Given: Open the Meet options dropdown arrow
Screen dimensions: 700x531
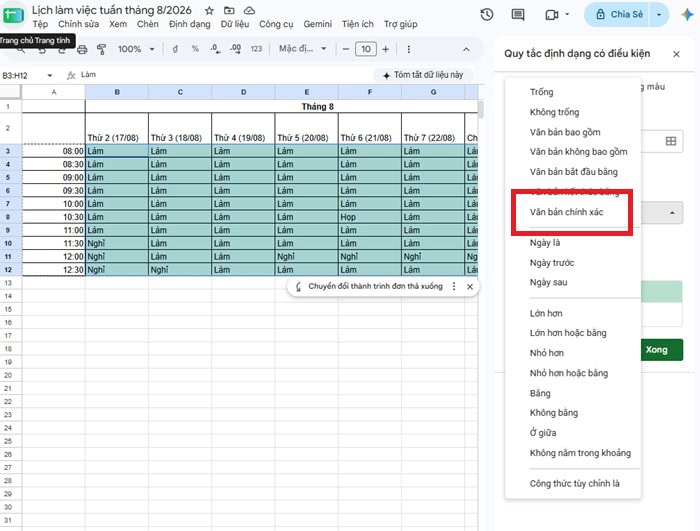Looking at the screenshot, I should coord(567,14).
